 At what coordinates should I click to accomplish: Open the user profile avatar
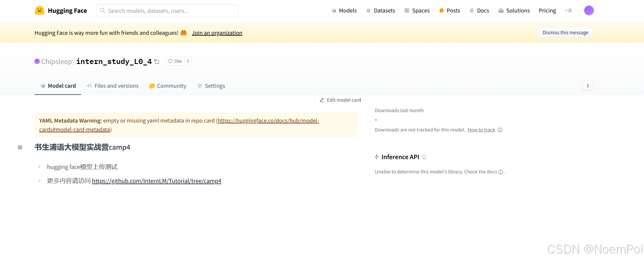589,10
